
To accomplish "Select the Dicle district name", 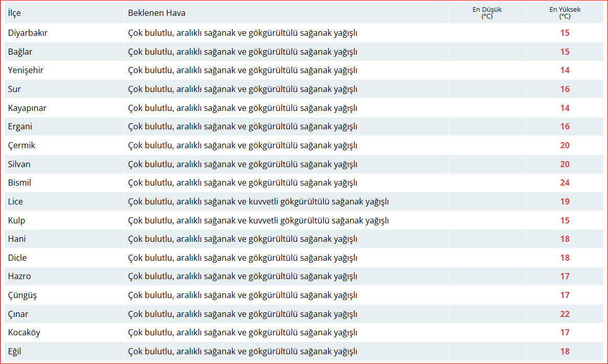I will pos(17,258).
